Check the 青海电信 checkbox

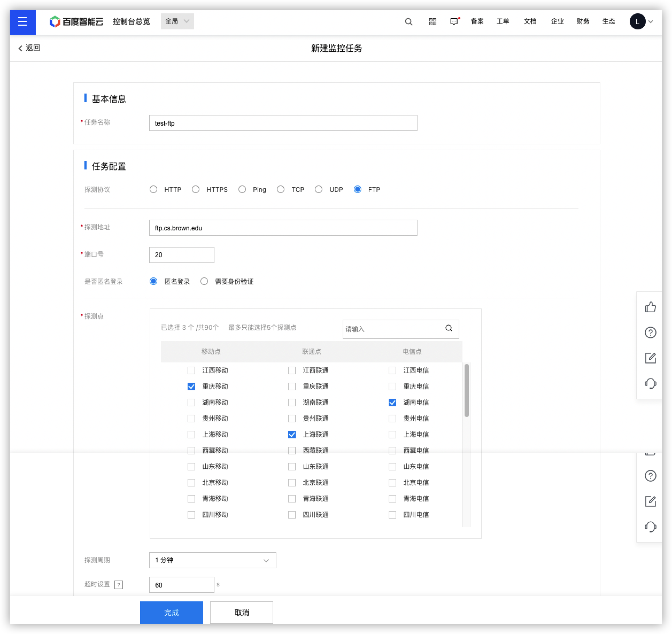point(392,499)
